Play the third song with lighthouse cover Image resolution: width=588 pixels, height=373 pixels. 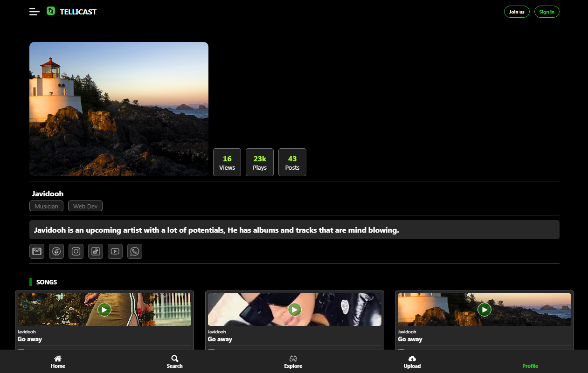tap(484, 309)
